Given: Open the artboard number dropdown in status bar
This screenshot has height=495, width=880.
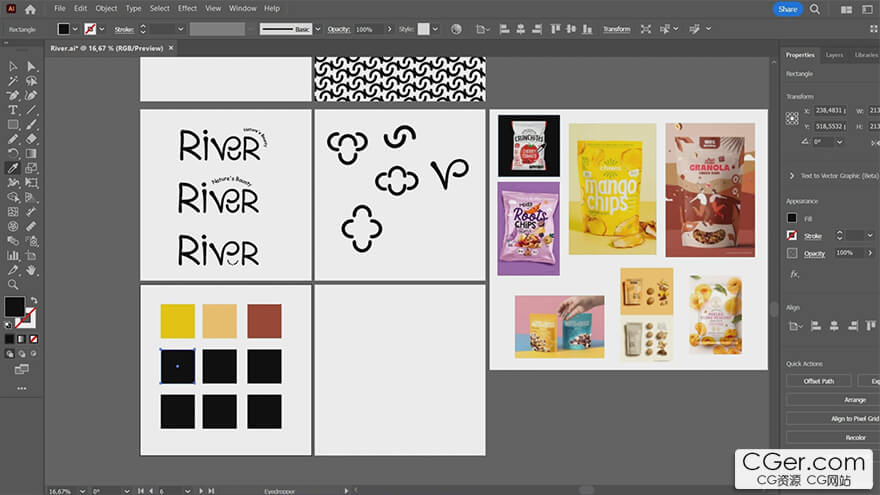Looking at the screenshot, I should (187, 491).
